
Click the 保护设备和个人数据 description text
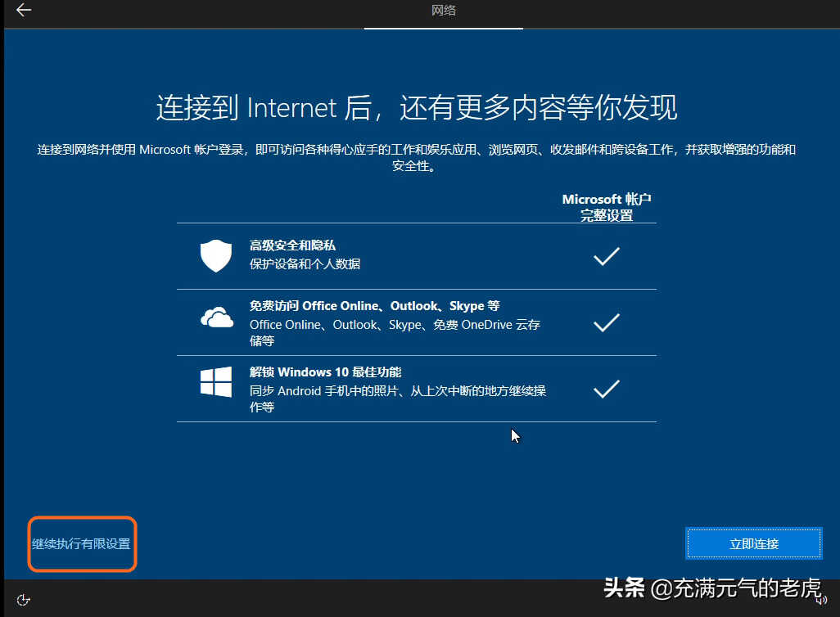305,264
